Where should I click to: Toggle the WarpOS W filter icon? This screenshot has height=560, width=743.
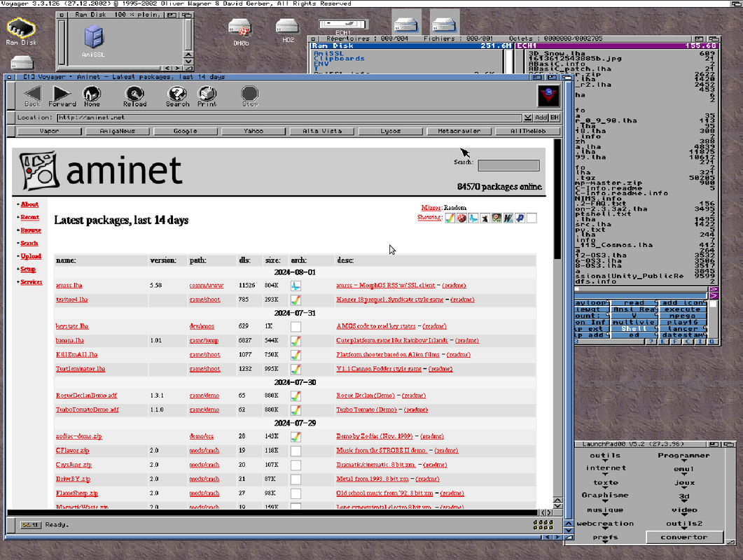[x=508, y=218]
